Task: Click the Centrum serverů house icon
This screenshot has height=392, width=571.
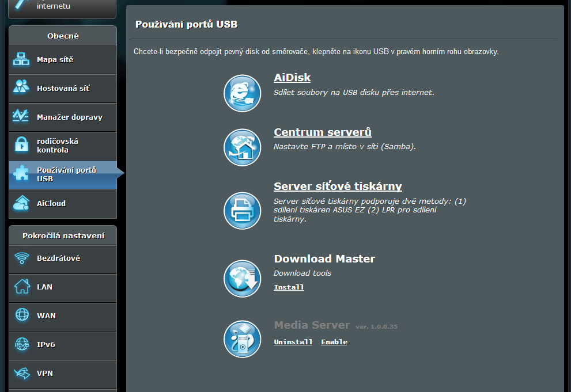Action: pyautogui.click(x=242, y=147)
